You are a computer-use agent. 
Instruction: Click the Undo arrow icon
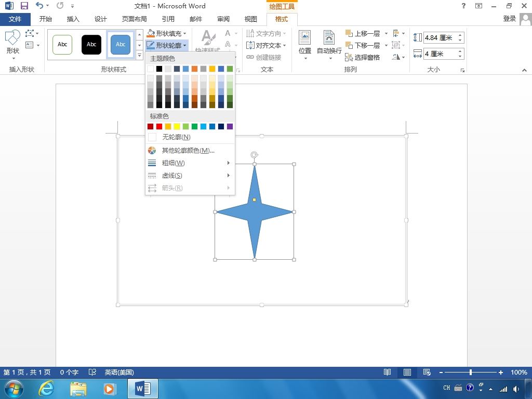[x=39, y=6]
